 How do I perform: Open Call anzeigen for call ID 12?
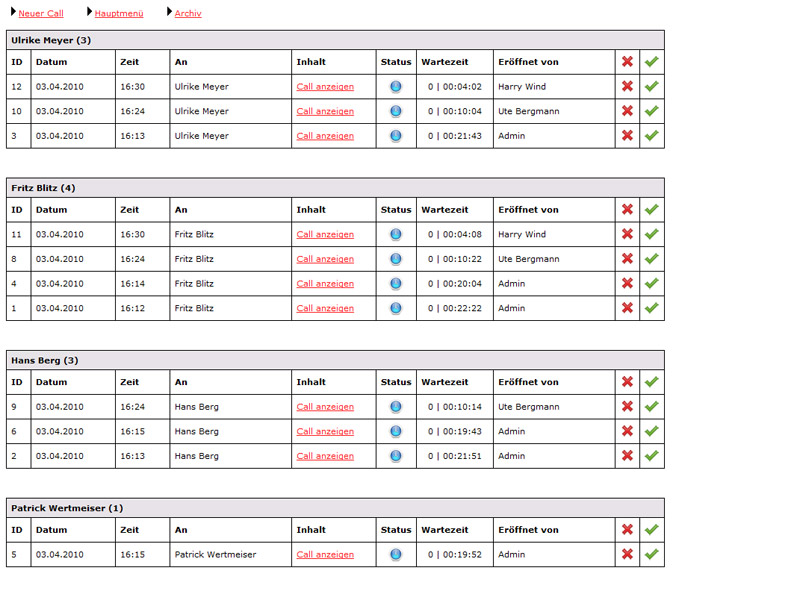coord(325,87)
